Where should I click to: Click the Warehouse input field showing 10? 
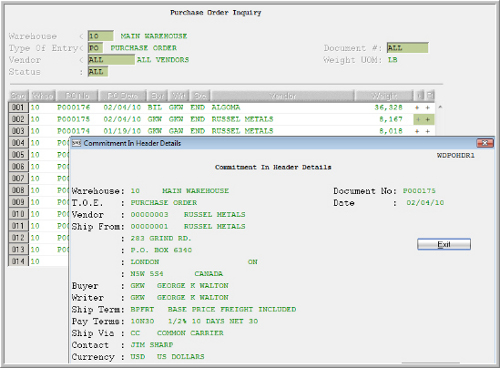point(101,36)
